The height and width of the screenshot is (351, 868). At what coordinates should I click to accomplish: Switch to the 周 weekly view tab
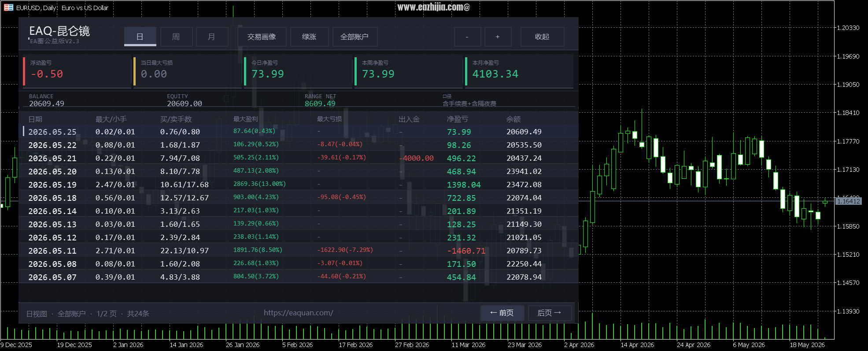point(176,37)
